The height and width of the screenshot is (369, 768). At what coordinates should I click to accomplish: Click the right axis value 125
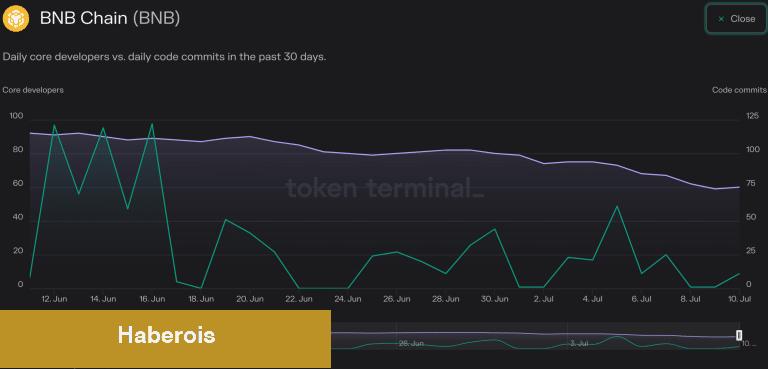coord(751,116)
